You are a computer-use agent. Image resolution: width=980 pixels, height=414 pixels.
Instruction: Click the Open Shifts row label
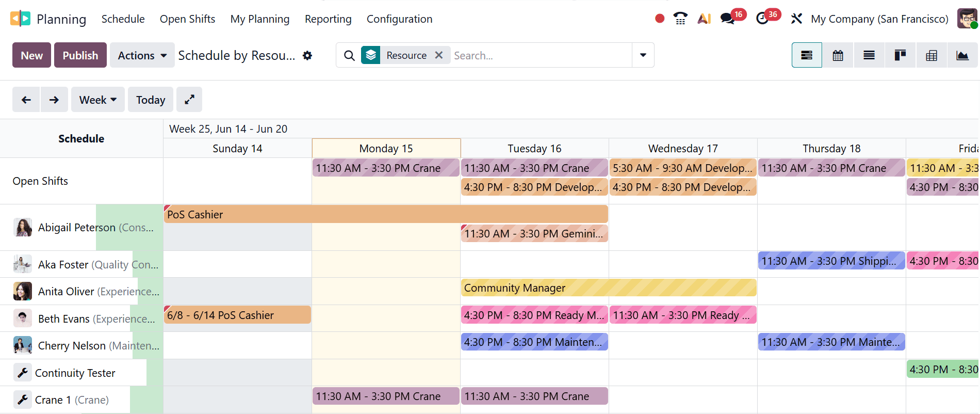coord(40,181)
